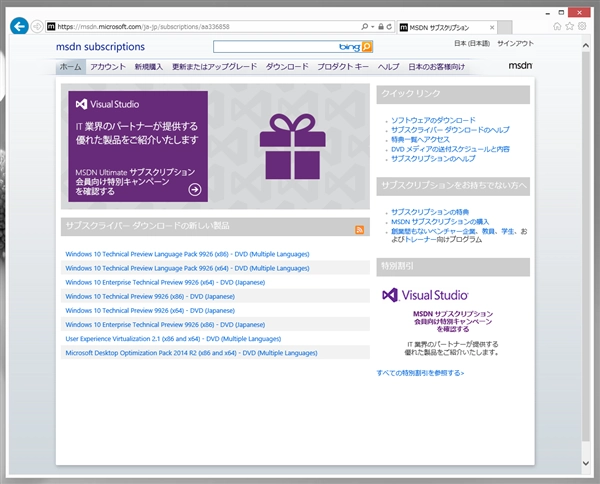Click the Bing search button icon

point(367,47)
